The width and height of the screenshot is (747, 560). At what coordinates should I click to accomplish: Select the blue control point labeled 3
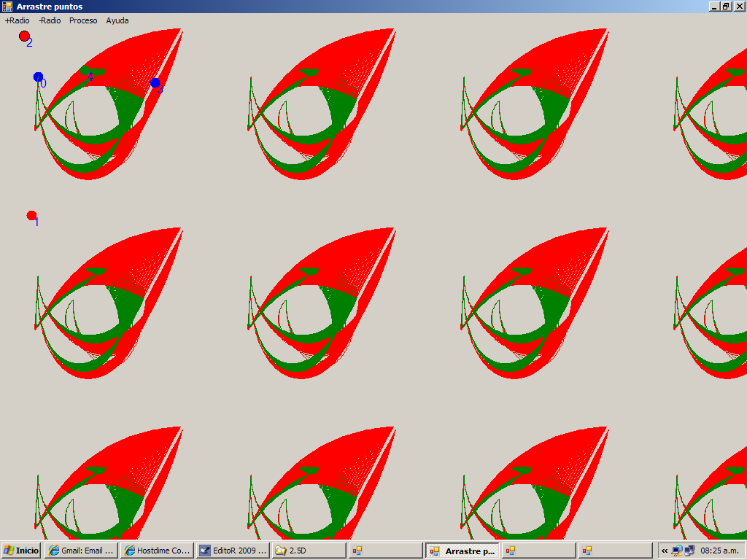click(155, 83)
